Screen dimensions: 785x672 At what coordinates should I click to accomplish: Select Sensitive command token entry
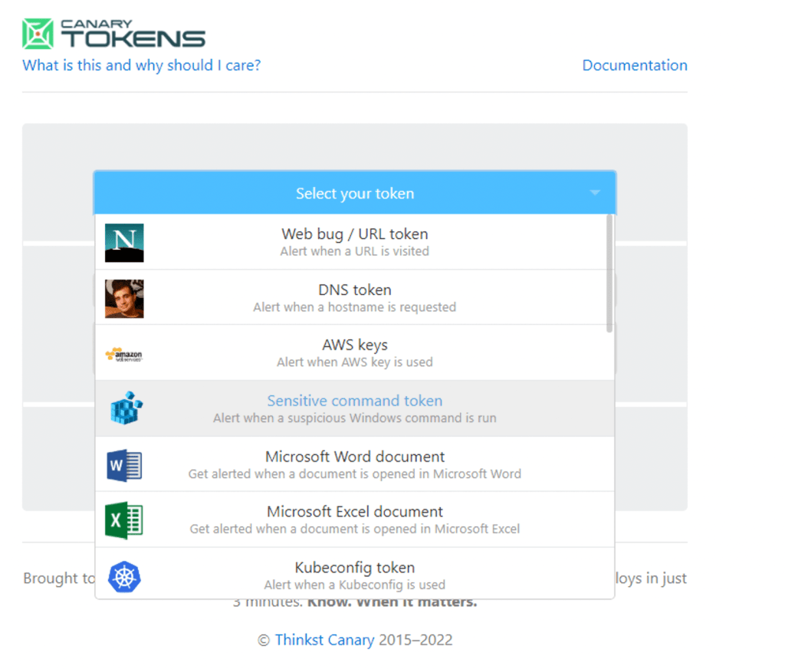(354, 408)
